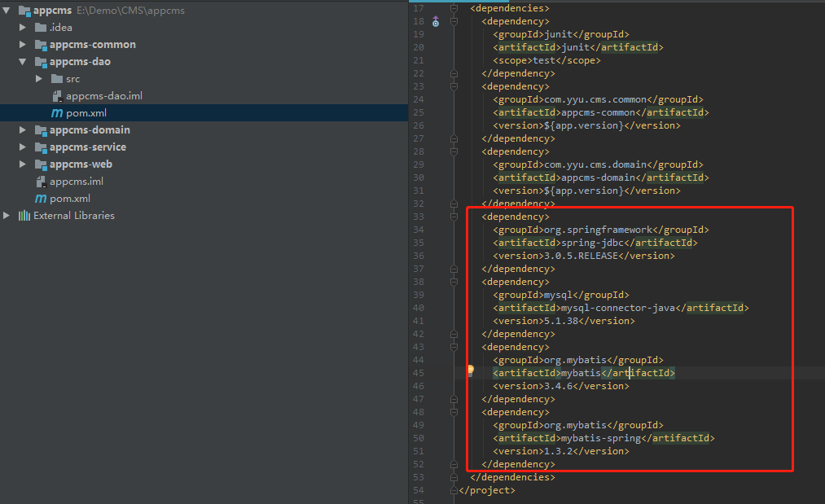
Task: Expand the appcms-common module
Action: point(23,45)
